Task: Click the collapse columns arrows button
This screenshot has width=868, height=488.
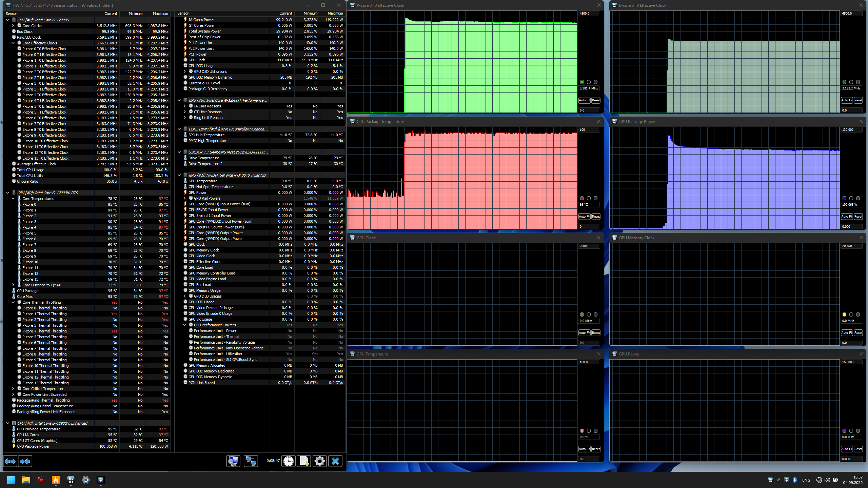Action: coord(25,461)
